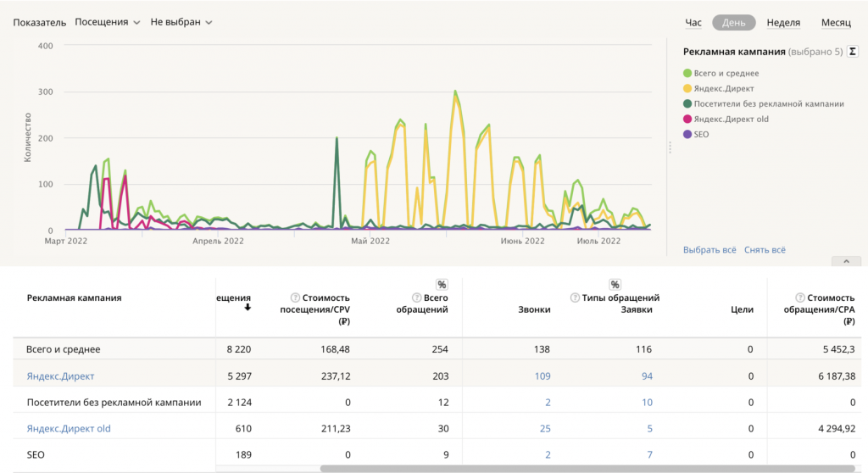
Task: Click the green Всего и среднее color dot
Action: click(x=687, y=74)
